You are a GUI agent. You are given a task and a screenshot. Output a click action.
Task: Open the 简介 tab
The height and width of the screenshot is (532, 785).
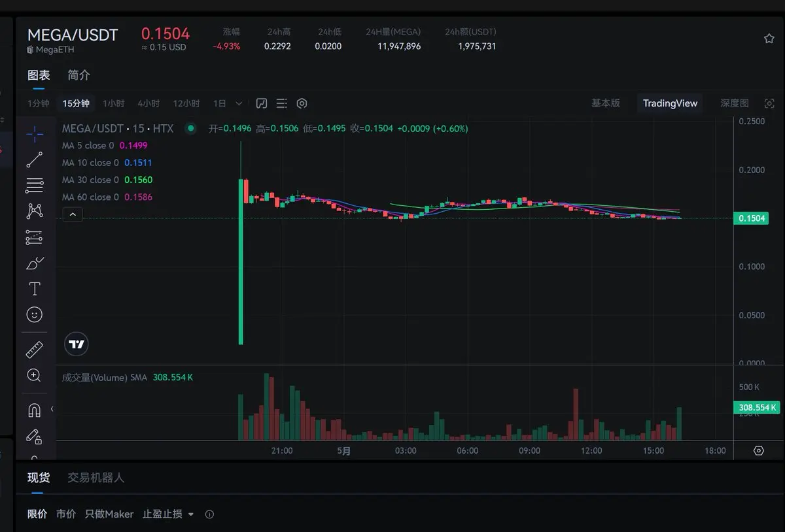pyautogui.click(x=79, y=75)
